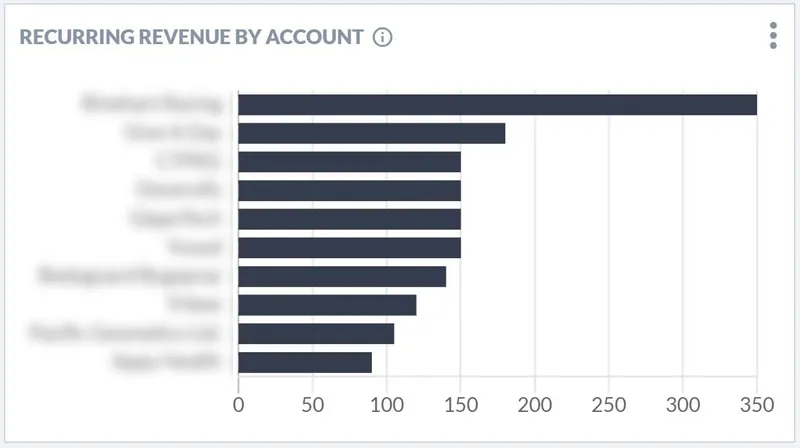This screenshot has width=800, height=448.
Task: Select the shortest bar at the bottom
Action: point(305,363)
